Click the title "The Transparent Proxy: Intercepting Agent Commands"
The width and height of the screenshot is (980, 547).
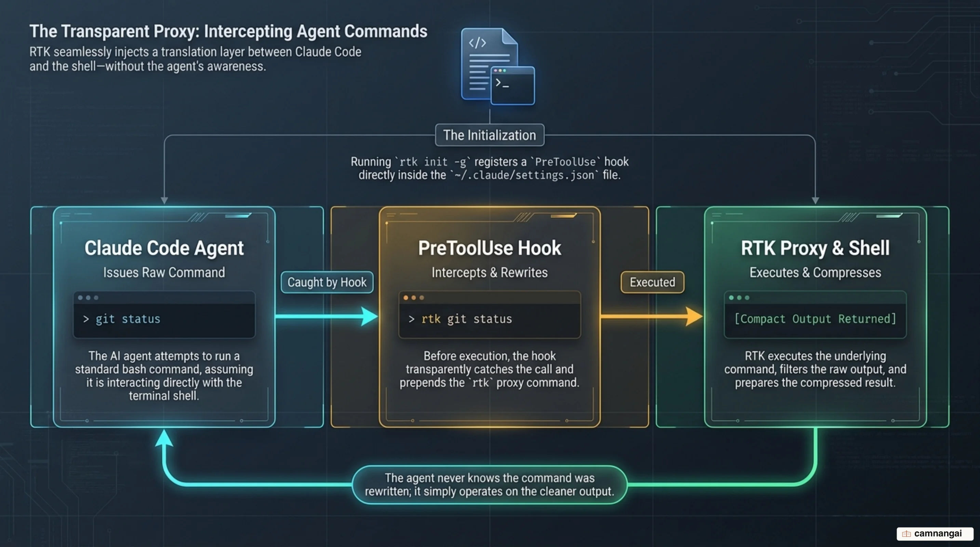pyautogui.click(x=228, y=31)
